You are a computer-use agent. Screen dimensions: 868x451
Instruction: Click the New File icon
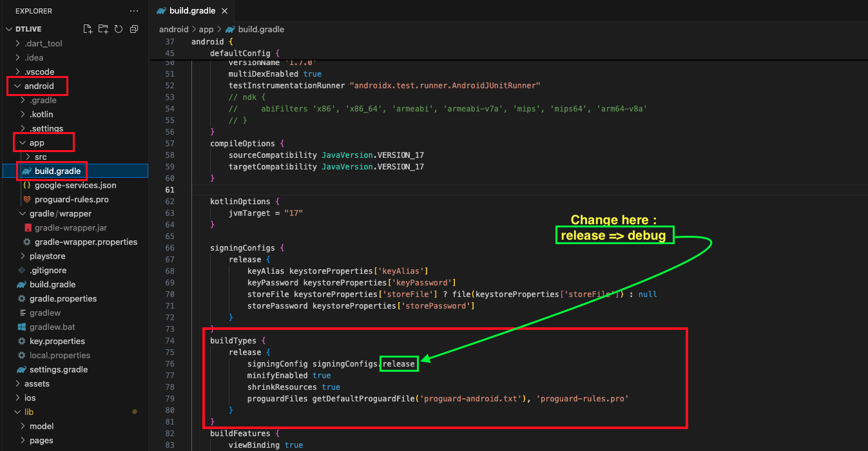[x=88, y=29]
